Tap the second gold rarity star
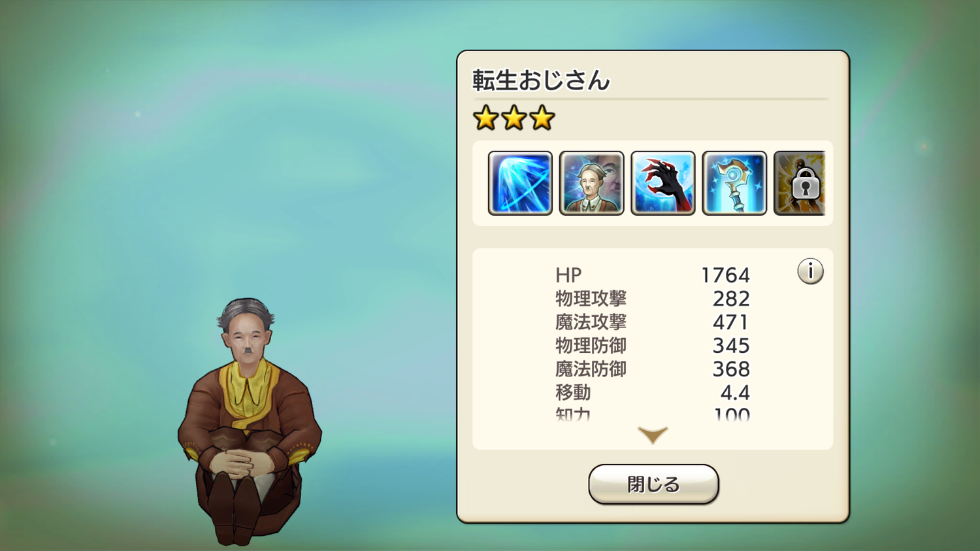 [x=514, y=118]
